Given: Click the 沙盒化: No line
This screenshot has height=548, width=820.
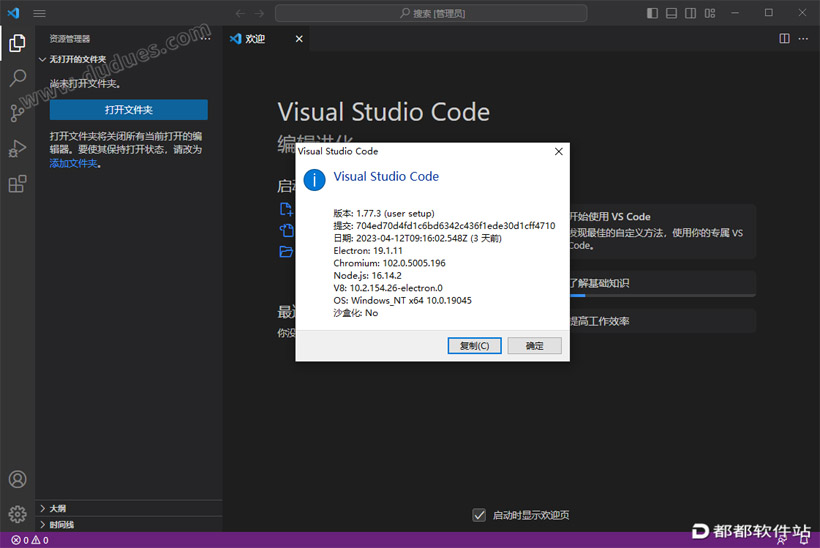Looking at the screenshot, I should pyautogui.click(x=356, y=313).
